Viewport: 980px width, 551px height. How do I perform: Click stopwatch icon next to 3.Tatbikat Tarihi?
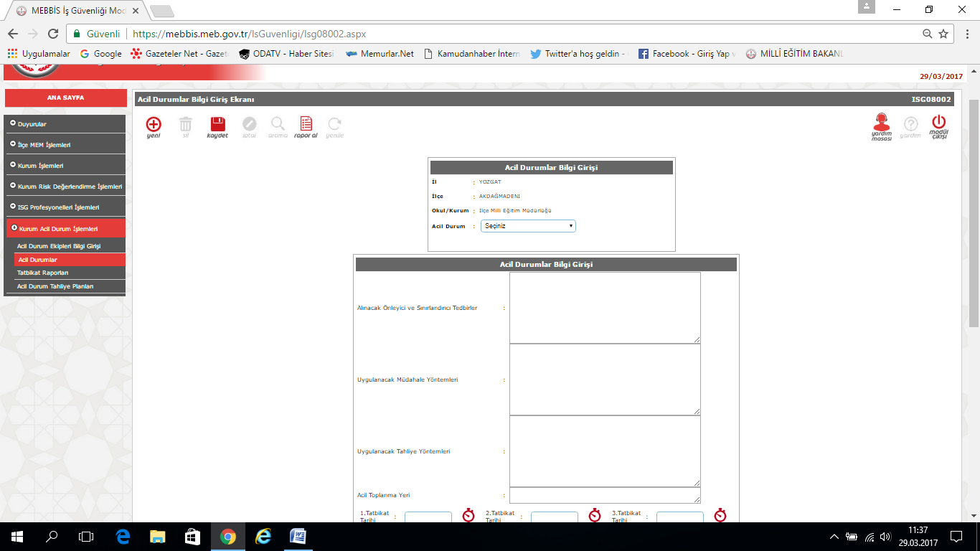[720, 515]
